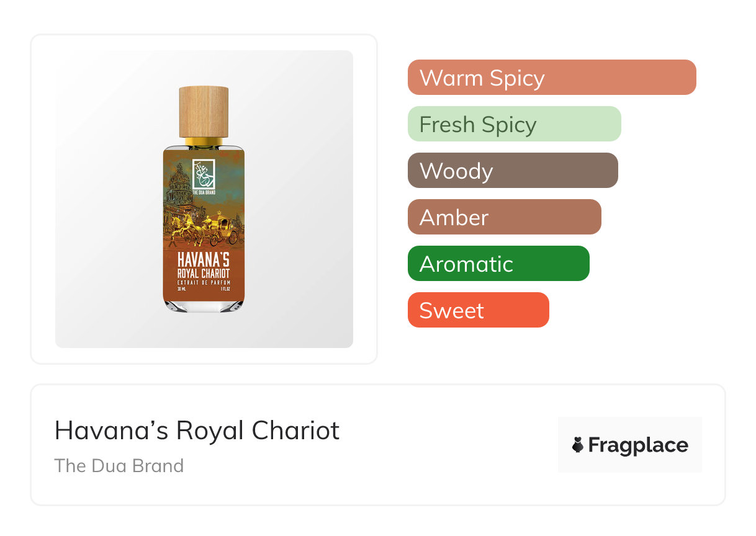
Task: Click the HAVANA'S text on the bottle label
Action: [x=204, y=259]
